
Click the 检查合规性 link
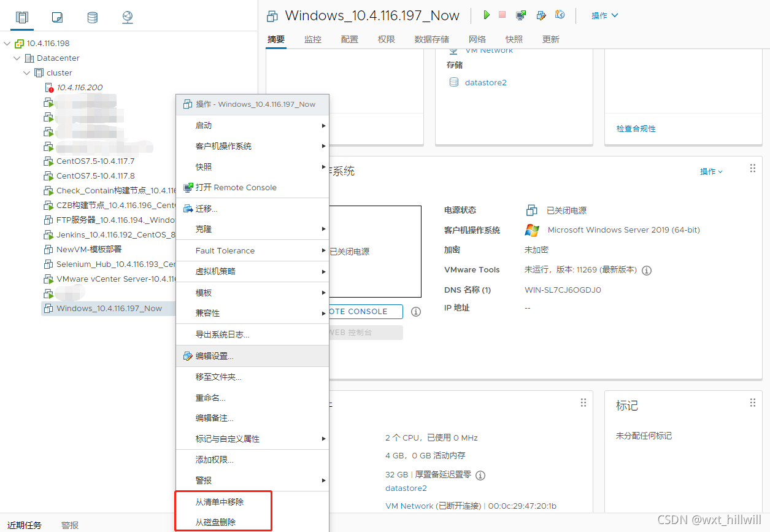point(636,129)
